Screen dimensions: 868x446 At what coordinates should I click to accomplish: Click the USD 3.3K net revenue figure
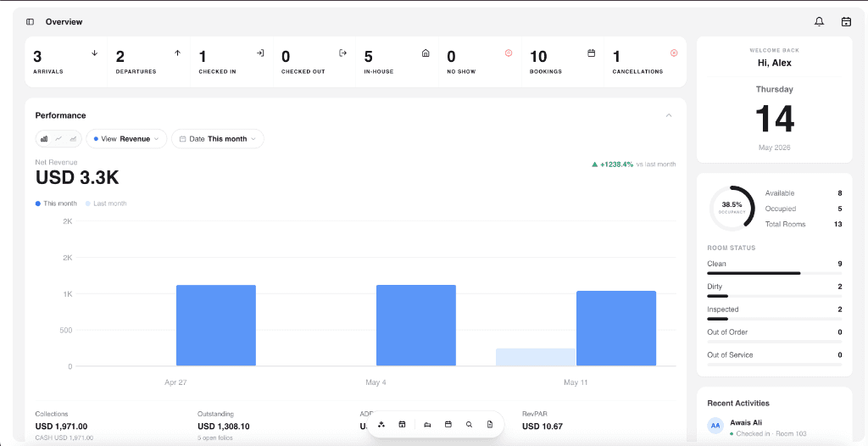coord(77,178)
